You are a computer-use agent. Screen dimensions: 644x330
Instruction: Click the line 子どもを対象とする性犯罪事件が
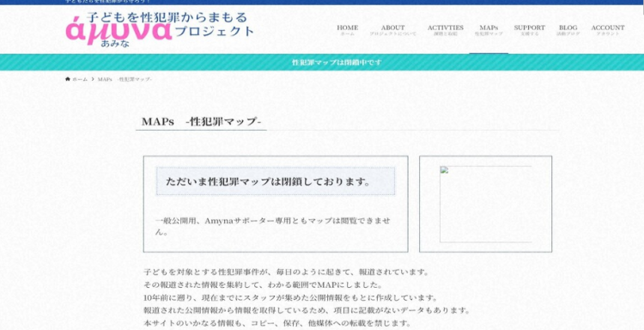[x=286, y=272]
